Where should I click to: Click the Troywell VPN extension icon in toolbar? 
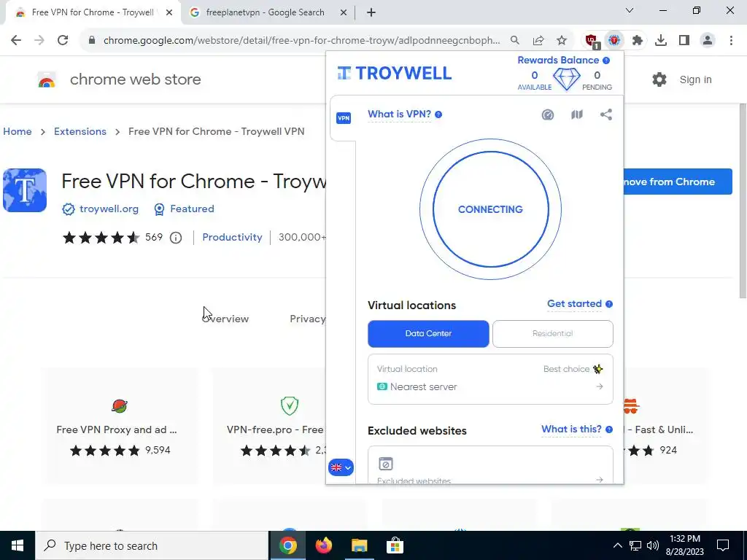614,41
